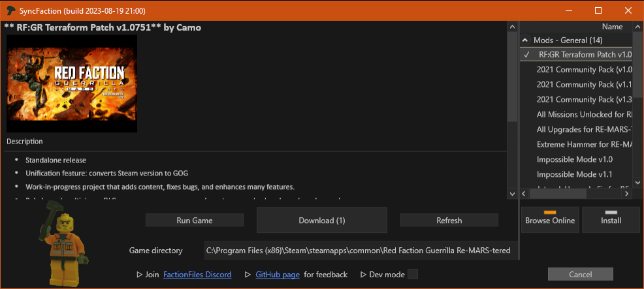
Task: Open the FactionFiles Discord link
Action: click(x=197, y=275)
